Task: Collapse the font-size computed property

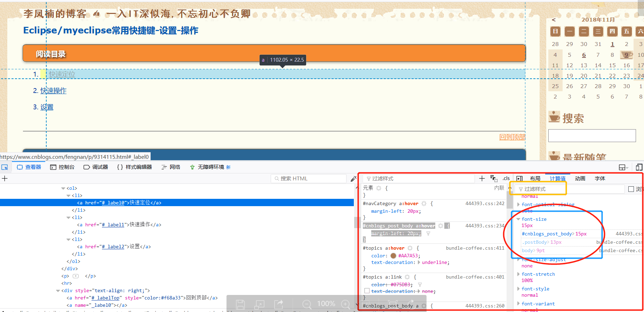Action: coord(518,219)
